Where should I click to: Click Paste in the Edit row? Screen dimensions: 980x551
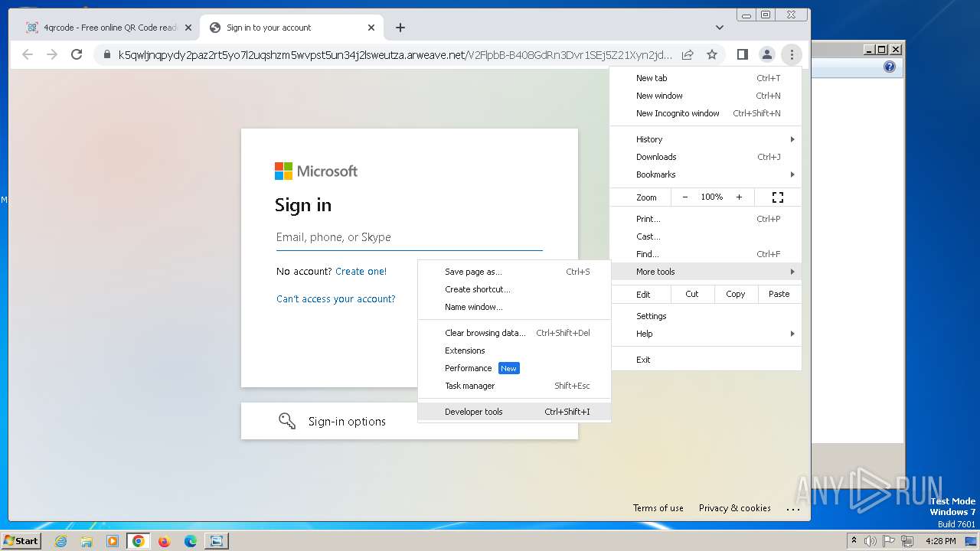point(779,294)
